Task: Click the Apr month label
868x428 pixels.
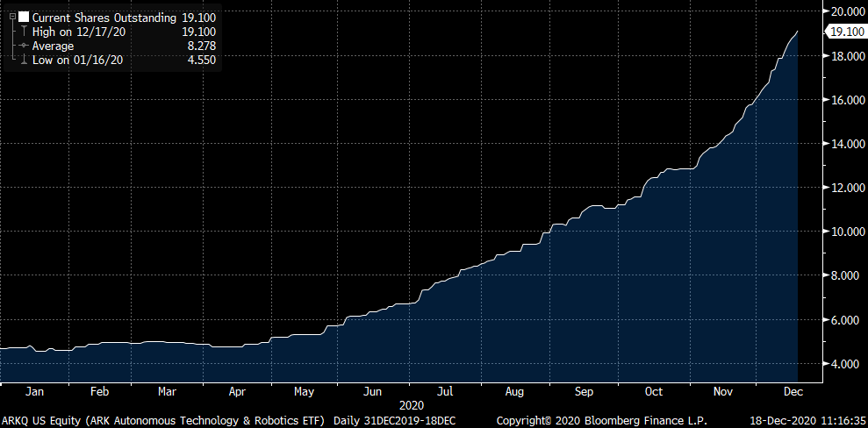Action: pyautogui.click(x=236, y=391)
